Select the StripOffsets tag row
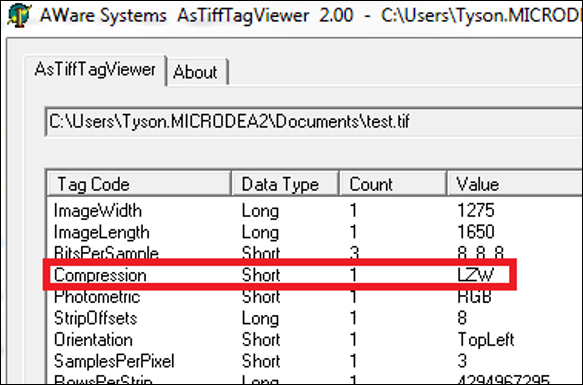 tap(315, 318)
